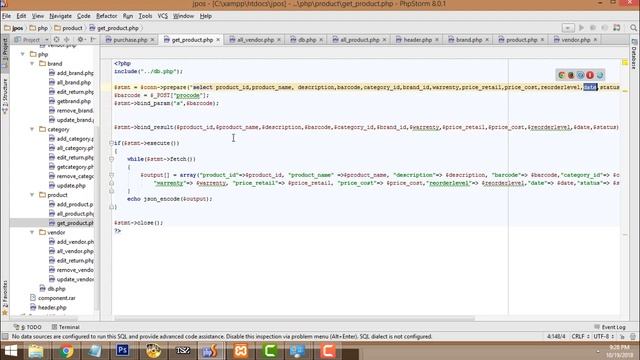Open the Structure side tool window
The image size is (640, 360).
tap(5, 96)
